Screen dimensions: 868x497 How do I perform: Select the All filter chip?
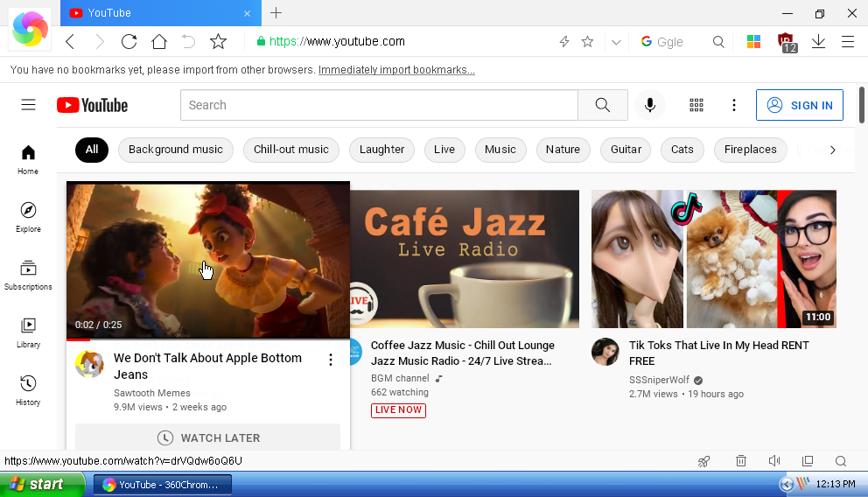92,150
